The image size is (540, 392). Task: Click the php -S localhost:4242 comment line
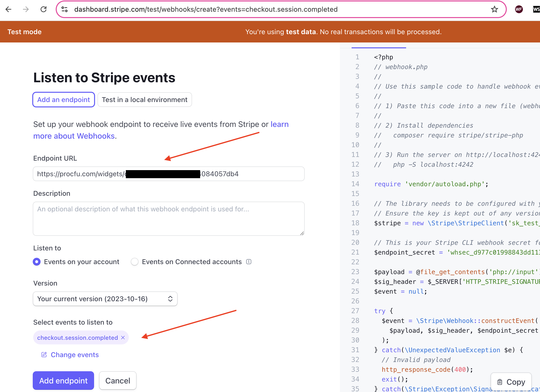click(423, 165)
